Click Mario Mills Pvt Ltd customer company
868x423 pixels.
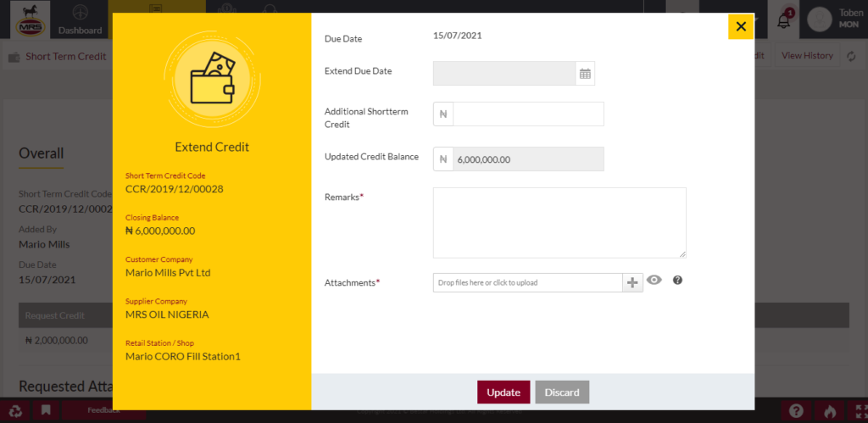(x=169, y=273)
